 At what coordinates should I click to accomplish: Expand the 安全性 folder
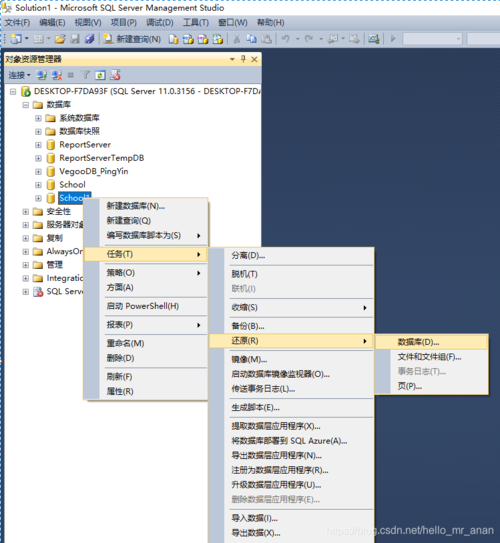click(x=26, y=212)
